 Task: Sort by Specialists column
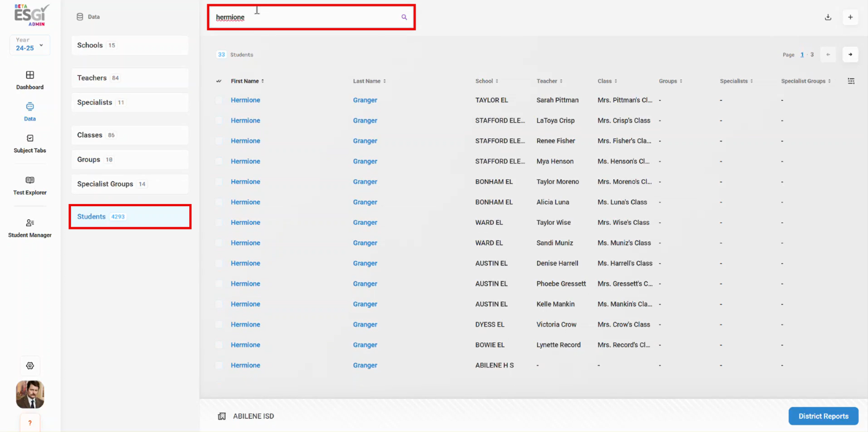coord(736,81)
